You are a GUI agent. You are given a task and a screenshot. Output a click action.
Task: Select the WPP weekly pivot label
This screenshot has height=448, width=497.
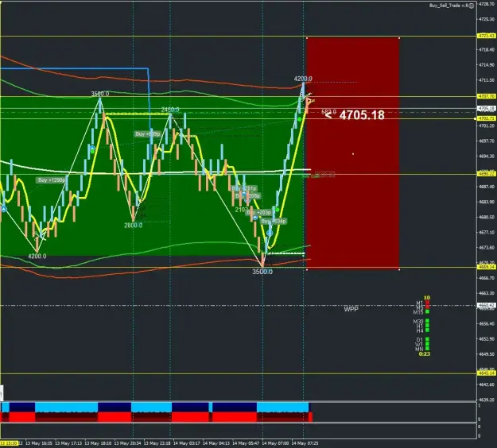(351, 309)
